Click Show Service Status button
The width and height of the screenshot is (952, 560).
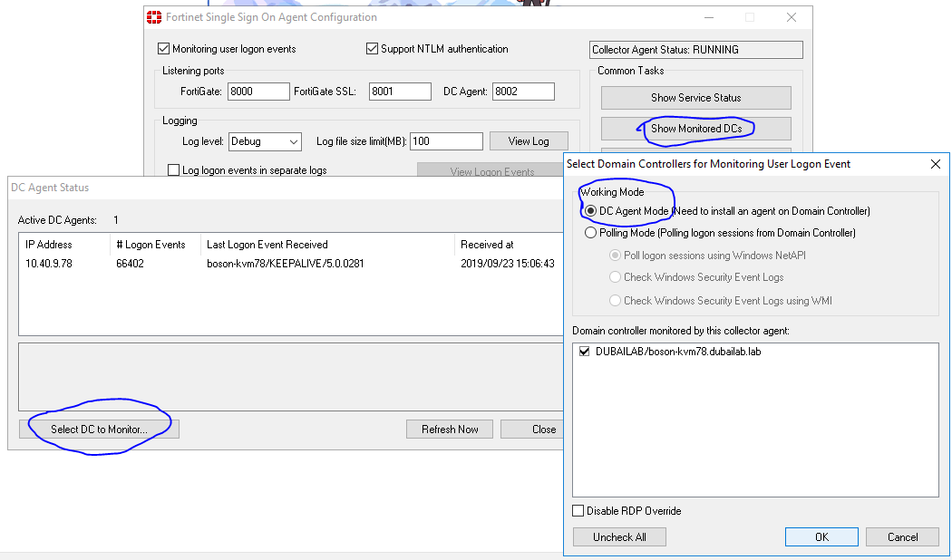[695, 98]
